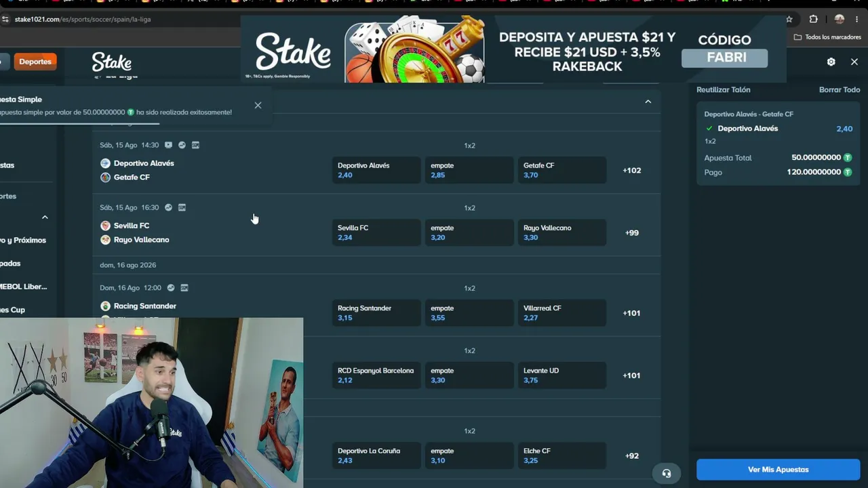Open live support headset chat
The height and width of the screenshot is (488, 868).
(x=667, y=474)
